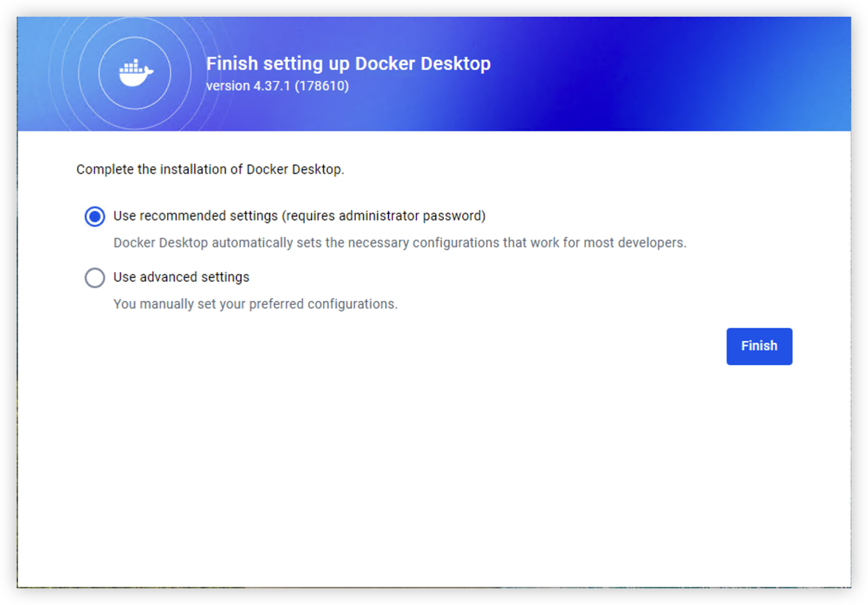Click the Finish button
This screenshot has height=605, width=868.
pyautogui.click(x=759, y=346)
